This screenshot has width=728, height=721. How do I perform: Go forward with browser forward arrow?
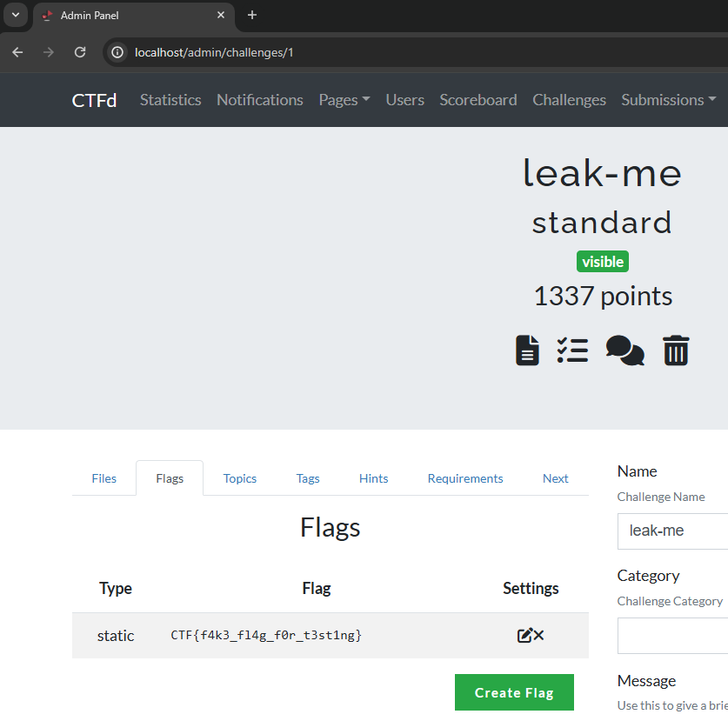click(49, 52)
